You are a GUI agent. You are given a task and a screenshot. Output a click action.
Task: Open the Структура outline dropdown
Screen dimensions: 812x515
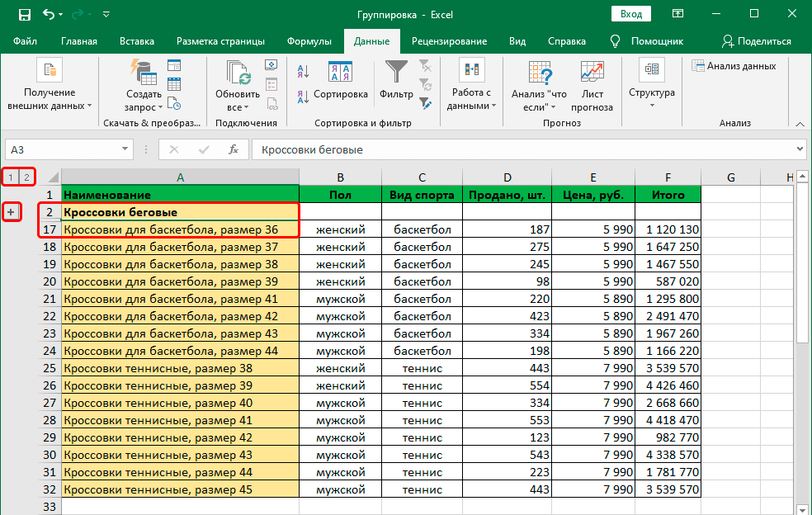(x=651, y=86)
